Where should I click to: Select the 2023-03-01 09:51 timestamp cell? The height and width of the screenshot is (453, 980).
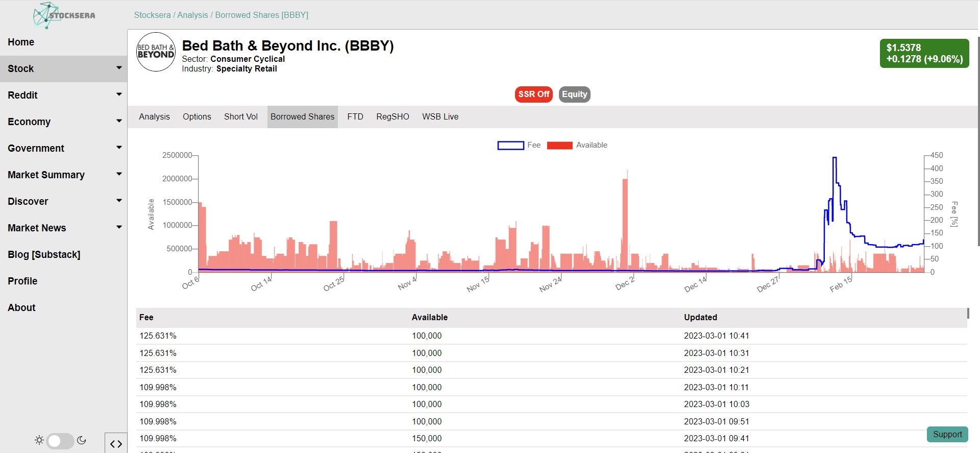click(717, 421)
